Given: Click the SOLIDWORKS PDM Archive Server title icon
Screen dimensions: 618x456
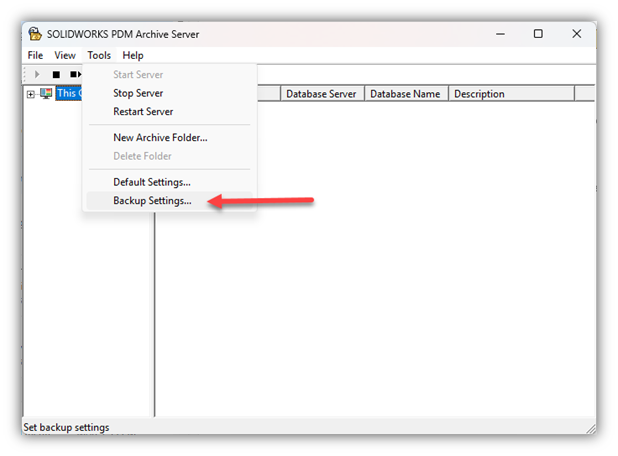Looking at the screenshot, I should click(x=35, y=34).
